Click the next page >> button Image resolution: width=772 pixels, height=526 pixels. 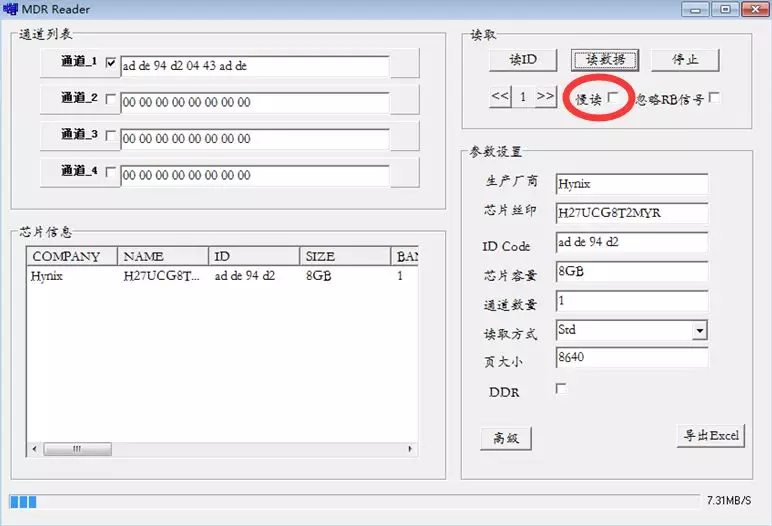point(545,97)
